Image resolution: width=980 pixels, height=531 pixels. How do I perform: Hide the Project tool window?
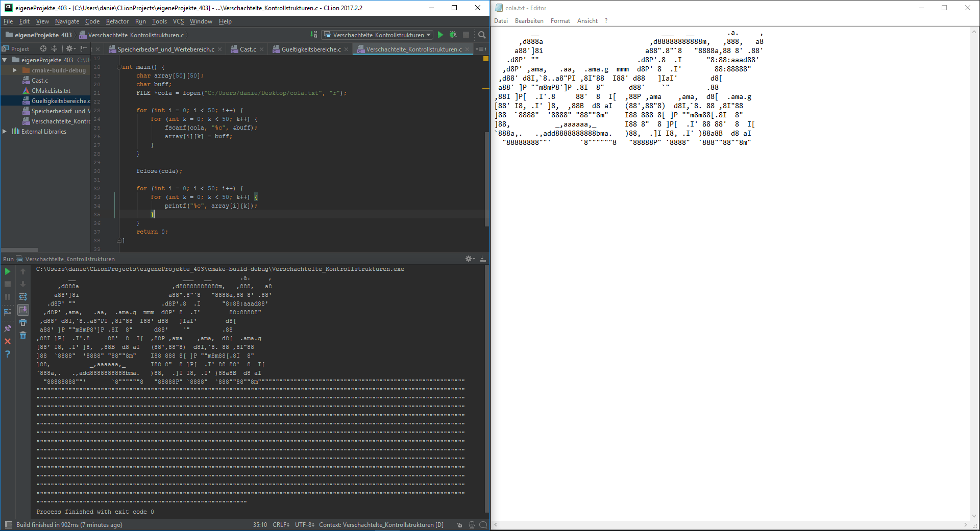point(84,49)
